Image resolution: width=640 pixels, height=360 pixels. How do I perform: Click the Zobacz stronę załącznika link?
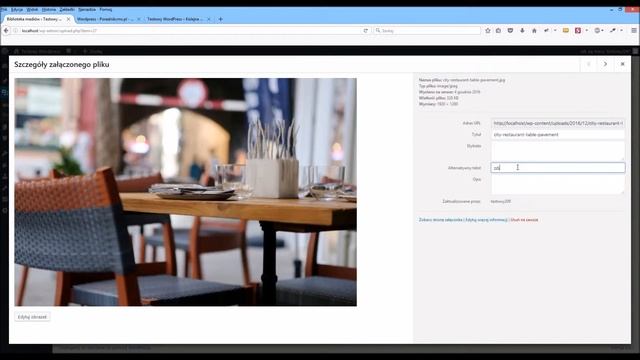(441, 220)
